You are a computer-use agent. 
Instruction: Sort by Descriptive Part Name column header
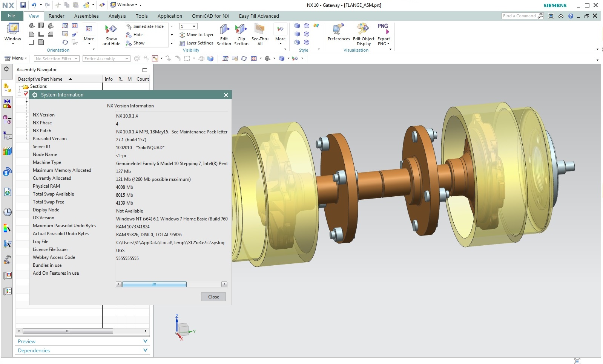(59, 79)
